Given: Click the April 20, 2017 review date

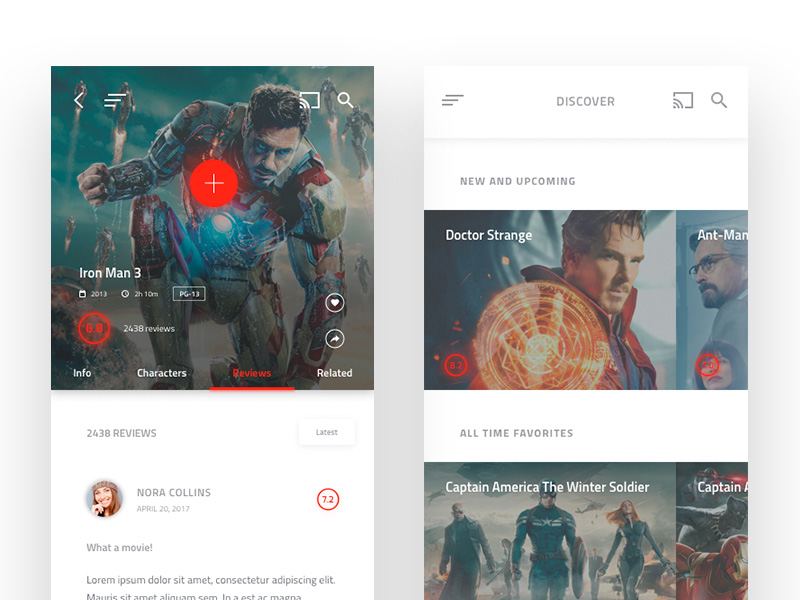Looking at the screenshot, I should (163, 509).
